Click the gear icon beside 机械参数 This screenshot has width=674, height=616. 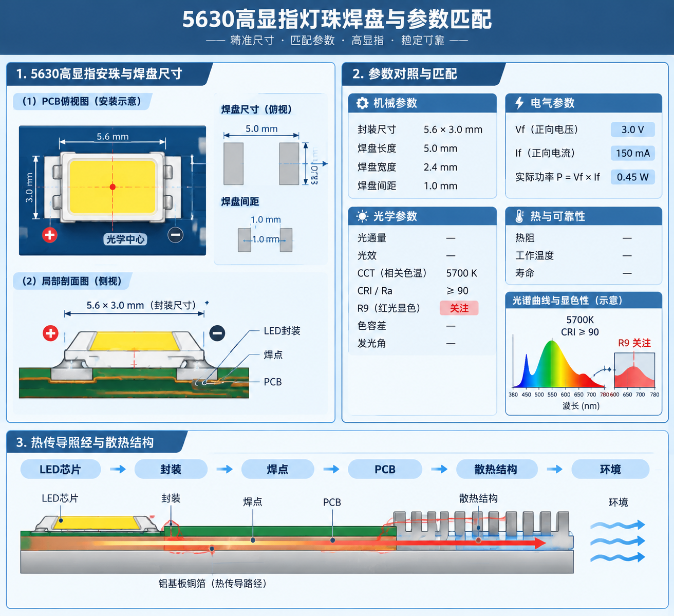click(x=362, y=103)
